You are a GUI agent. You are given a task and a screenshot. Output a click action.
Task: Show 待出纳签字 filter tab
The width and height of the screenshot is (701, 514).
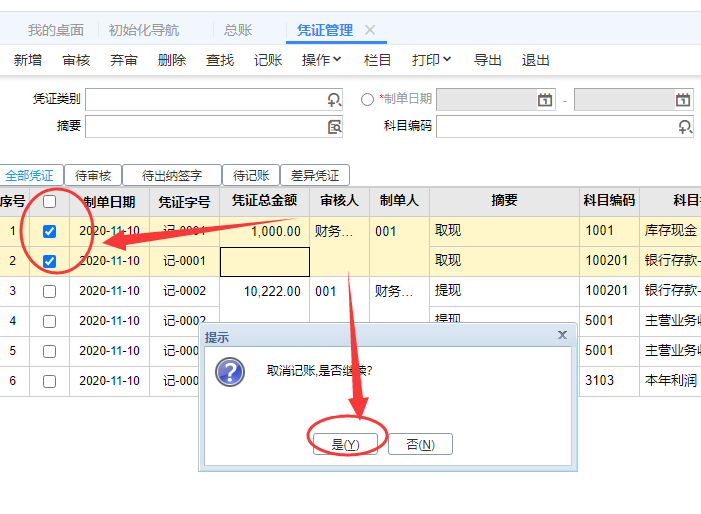click(x=172, y=175)
